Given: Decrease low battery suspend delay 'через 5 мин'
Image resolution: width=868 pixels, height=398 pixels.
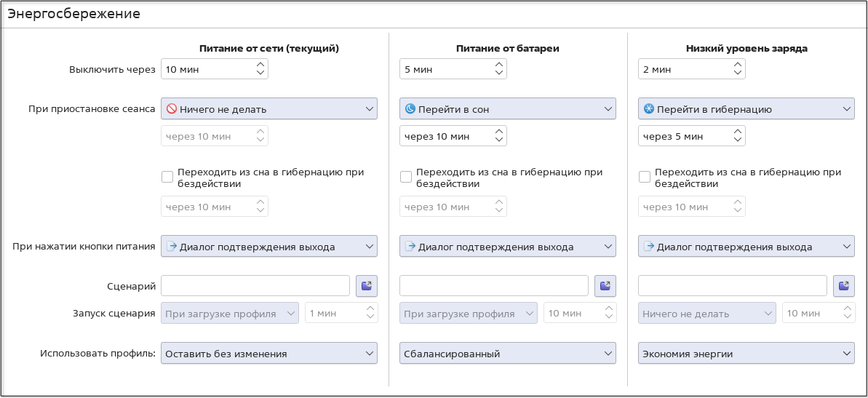Looking at the screenshot, I should click(x=738, y=140).
